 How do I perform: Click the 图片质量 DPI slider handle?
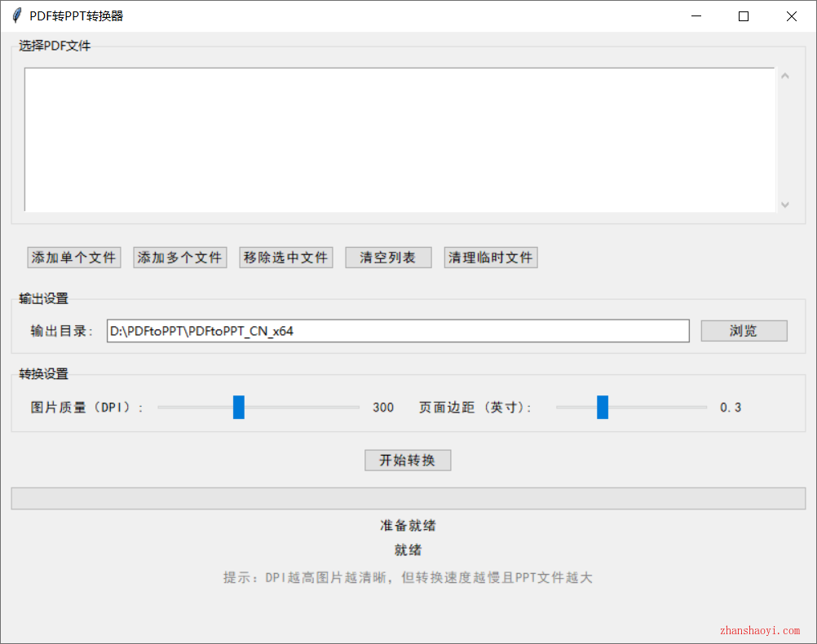239,407
